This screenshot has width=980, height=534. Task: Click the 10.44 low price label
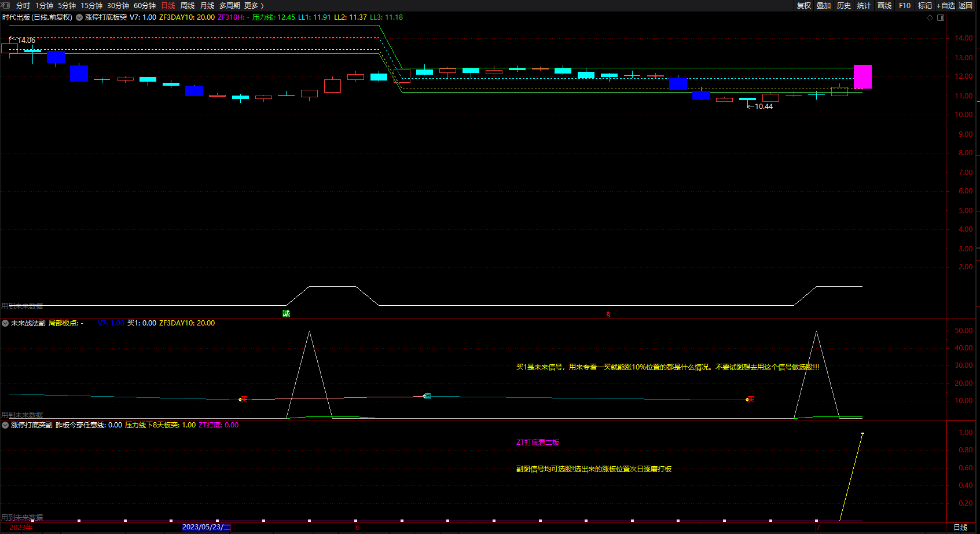tap(763, 107)
